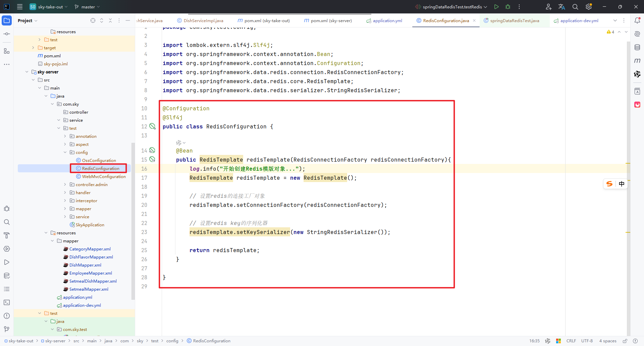Open the Build panel with the hammer icon
The width and height of the screenshot is (644, 346).
(x=7, y=235)
